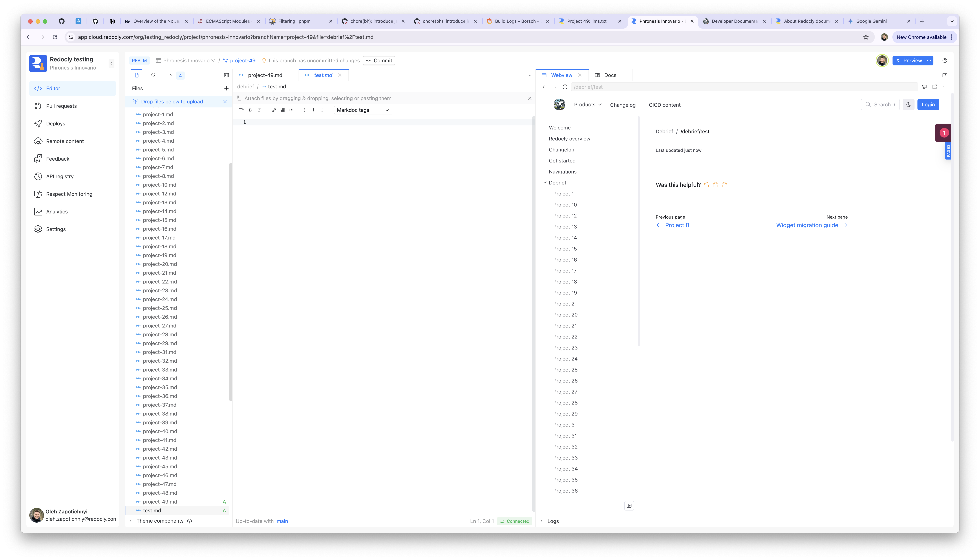Image resolution: width=980 pixels, height=560 pixels.
Task: Collapse the file panel with the sidebar collapse icon
Action: coord(226,75)
